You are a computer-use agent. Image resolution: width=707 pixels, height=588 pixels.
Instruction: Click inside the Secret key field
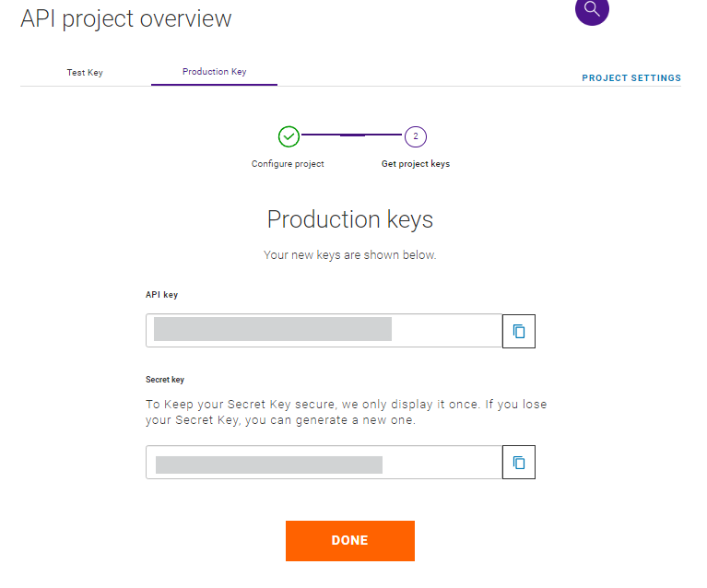(x=323, y=463)
